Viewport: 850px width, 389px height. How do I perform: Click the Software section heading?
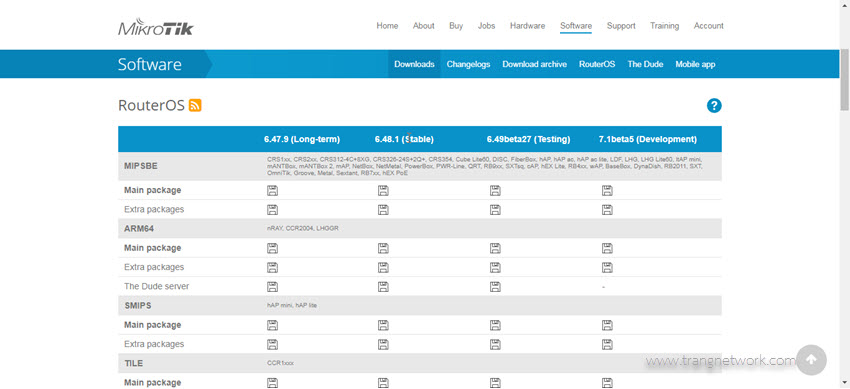tap(150, 64)
